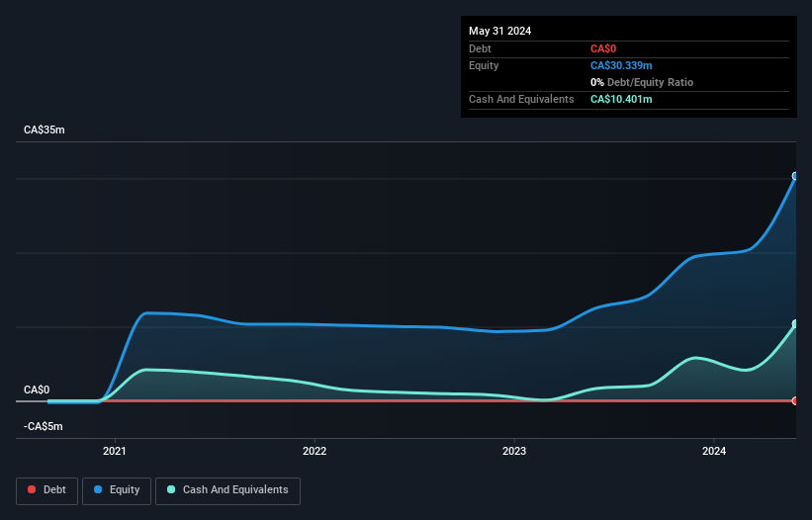Click the May 31 2024 tooltip date
The image size is (812, 520).
tap(499, 31)
